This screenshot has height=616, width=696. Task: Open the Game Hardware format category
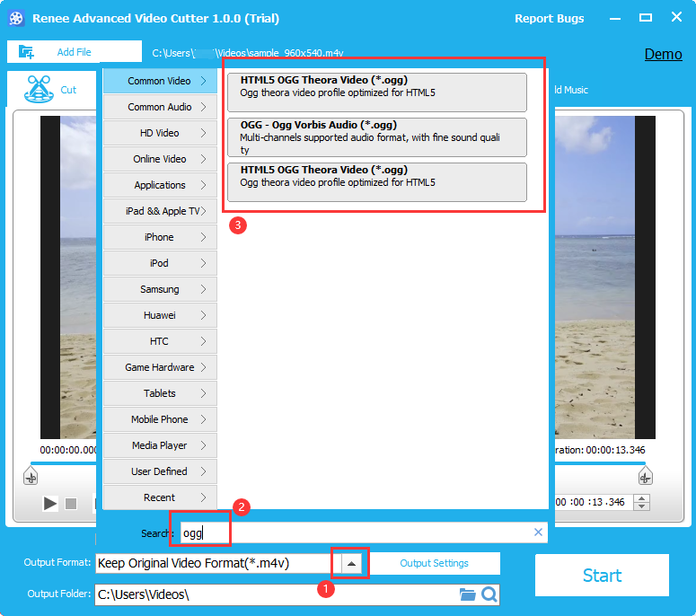160,367
